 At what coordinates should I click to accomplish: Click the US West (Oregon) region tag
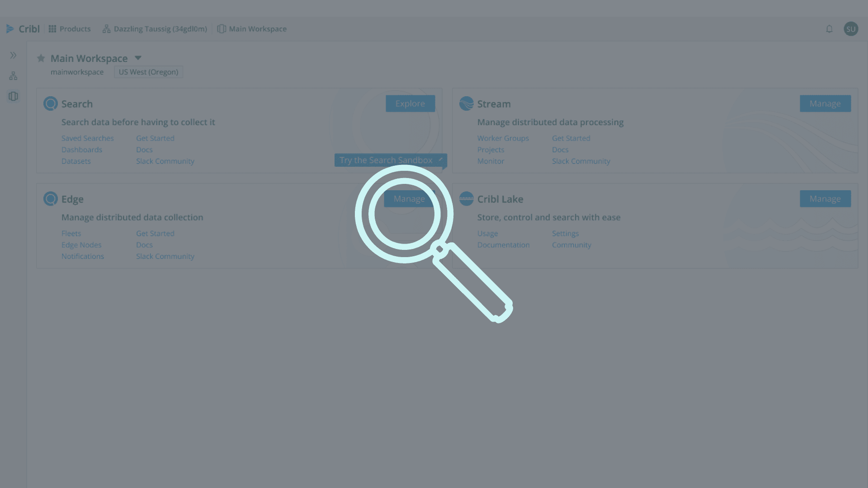[x=148, y=72]
